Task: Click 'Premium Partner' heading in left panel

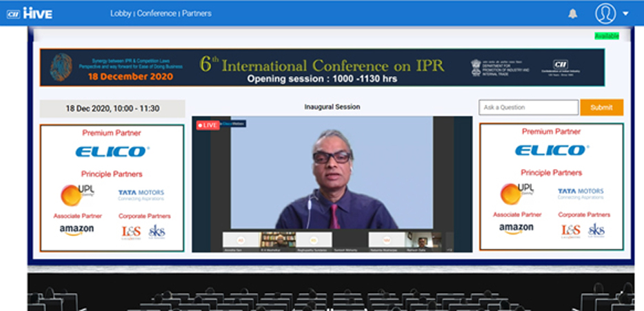Action: 112,132
